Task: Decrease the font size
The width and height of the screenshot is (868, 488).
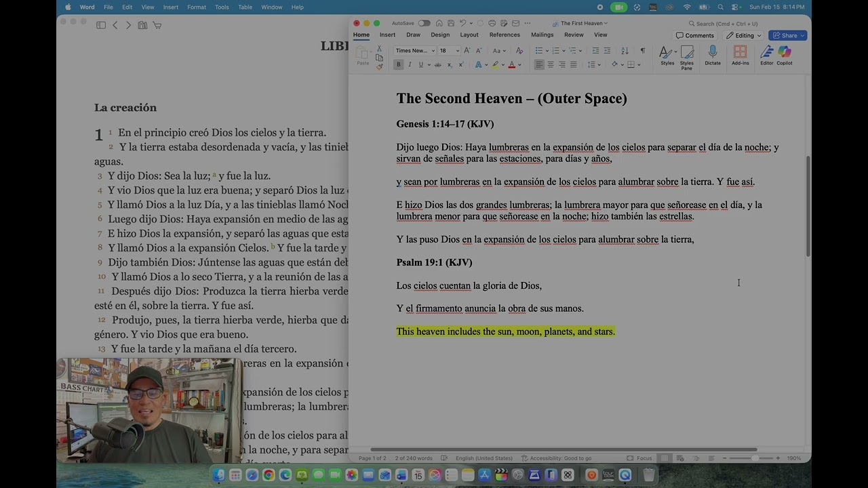Action: (479, 51)
